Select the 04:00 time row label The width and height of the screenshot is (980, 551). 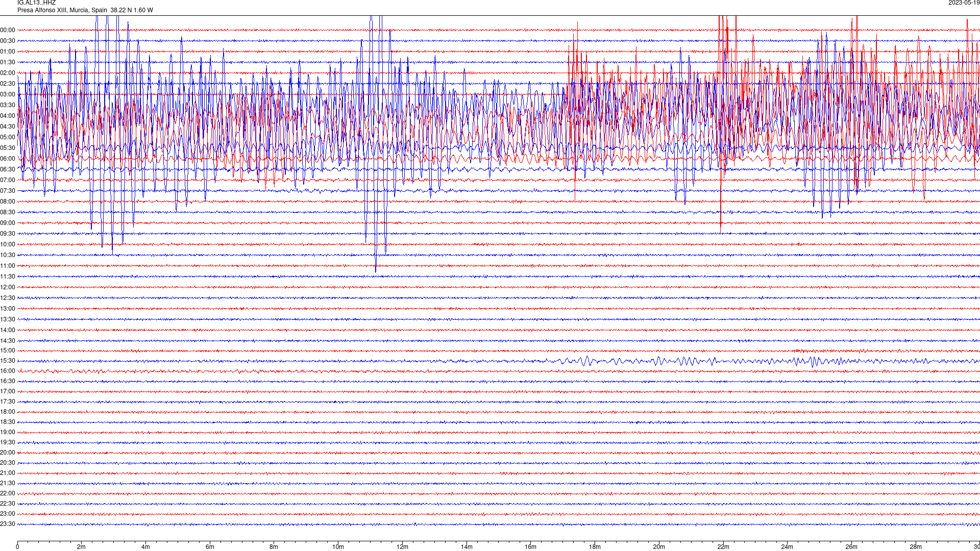pos(8,116)
